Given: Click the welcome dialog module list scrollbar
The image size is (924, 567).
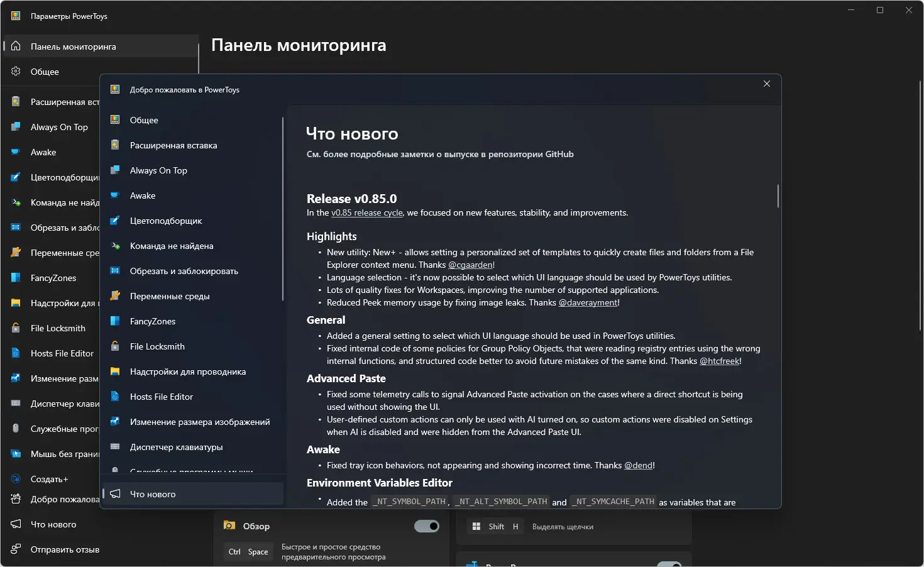Looking at the screenshot, I should coord(283,209).
